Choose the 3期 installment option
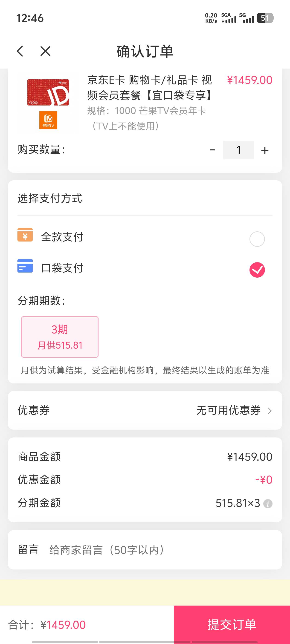290x644 pixels. click(x=60, y=337)
